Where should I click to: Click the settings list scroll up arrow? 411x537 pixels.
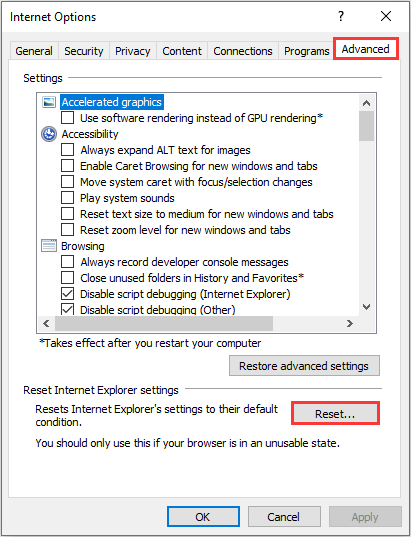click(x=366, y=103)
